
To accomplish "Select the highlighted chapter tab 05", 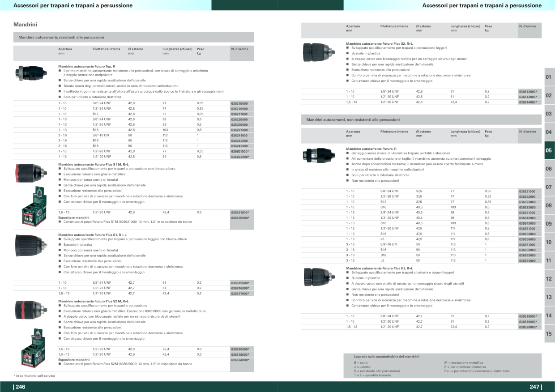I will (549, 150).
